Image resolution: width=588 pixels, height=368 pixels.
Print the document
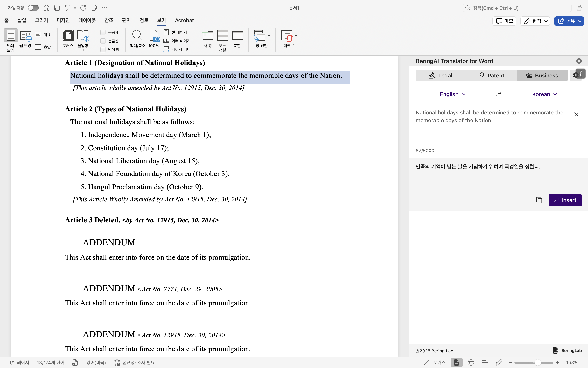(x=94, y=8)
